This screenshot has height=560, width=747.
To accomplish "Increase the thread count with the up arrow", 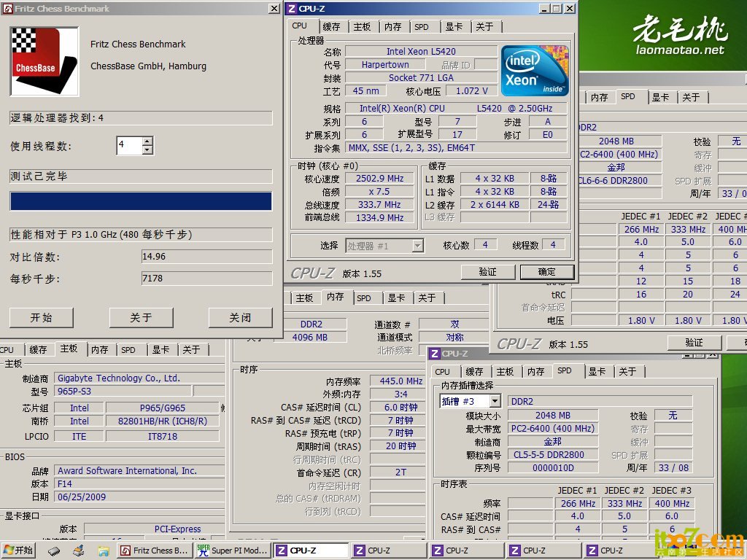I will [147, 141].
